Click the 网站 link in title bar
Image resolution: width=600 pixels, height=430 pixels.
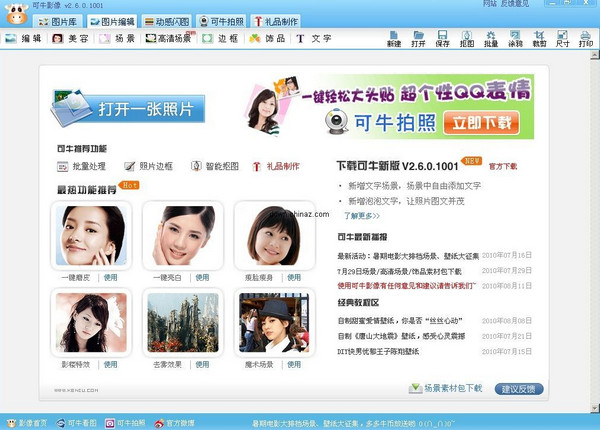(489, 4)
